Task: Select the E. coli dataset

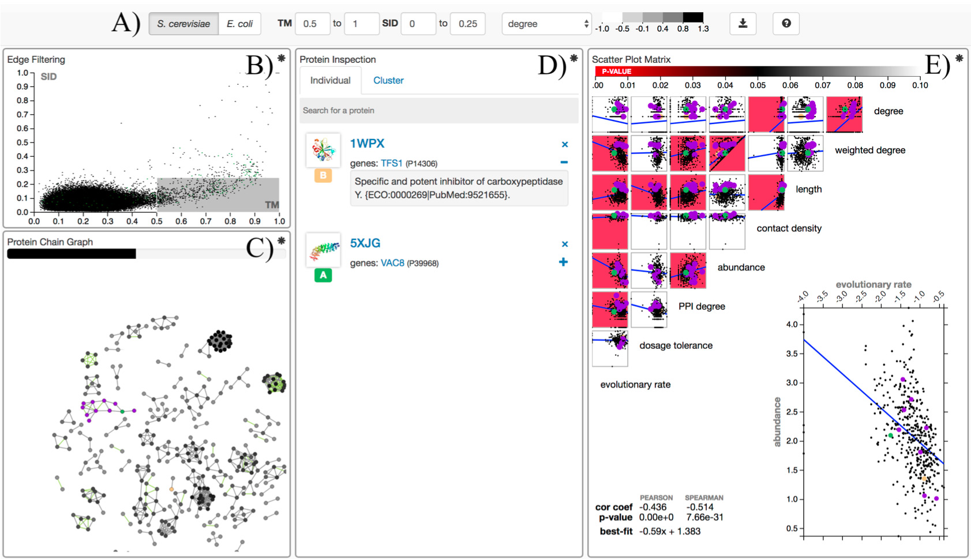Action: click(239, 24)
